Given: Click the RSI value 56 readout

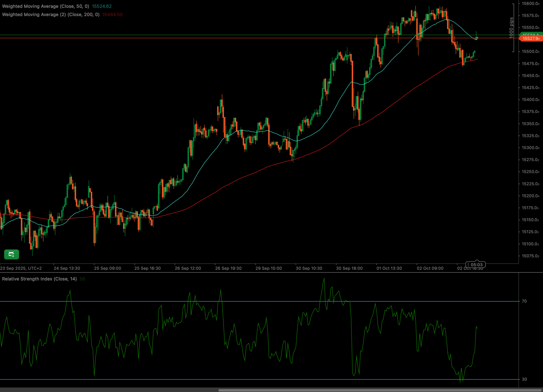Looking at the screenshot, I should [82, 279].
